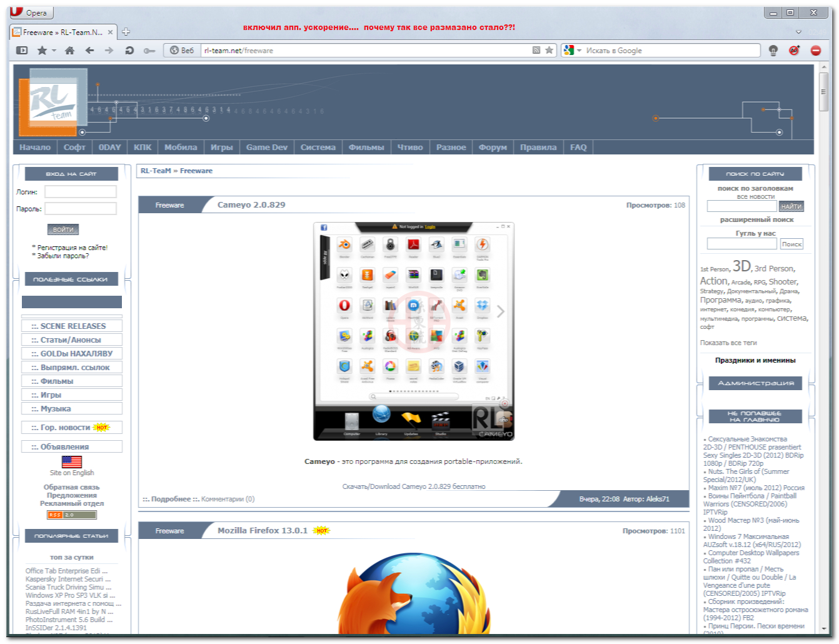Focus the address field rl-team.net/freeware
The height and width of the screenshot is (644, 839).
pyautogui.click(x=366, y=51)
